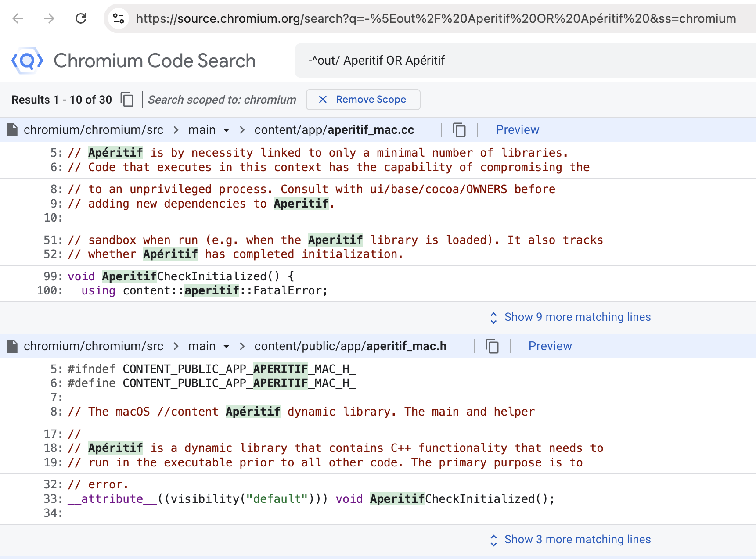Open content/public/app/aperitif_mac.h file link
The image size is (756, 559).
click(x=350, y=346)
